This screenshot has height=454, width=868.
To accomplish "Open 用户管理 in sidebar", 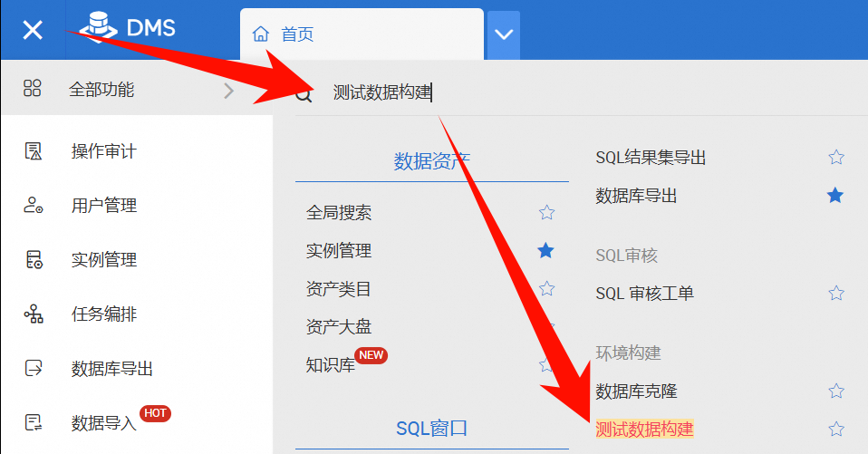I will click(103, 206).
